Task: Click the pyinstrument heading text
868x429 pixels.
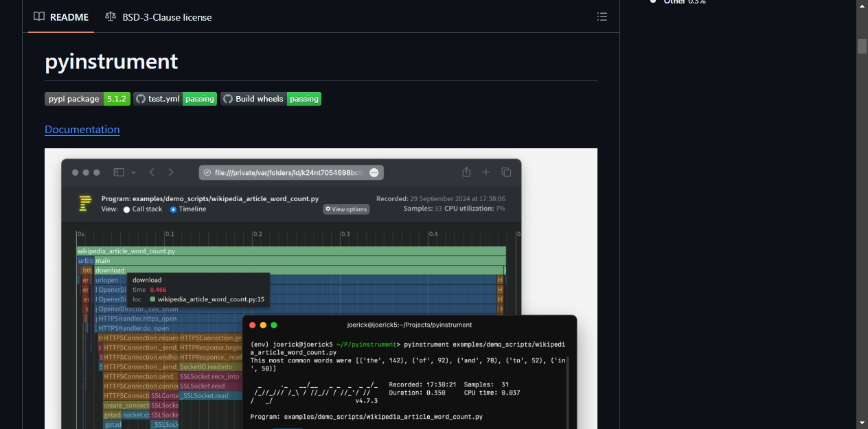Action: (x=111, y=61)
